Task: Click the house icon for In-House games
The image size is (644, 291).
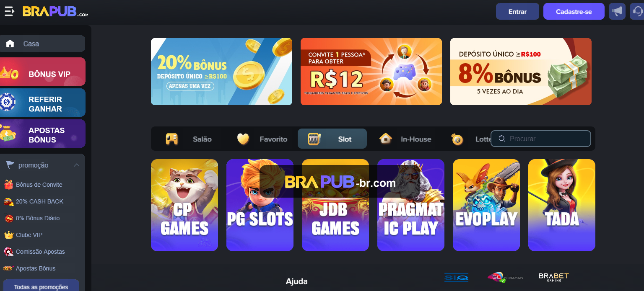Action: click(x=385, y=139)
